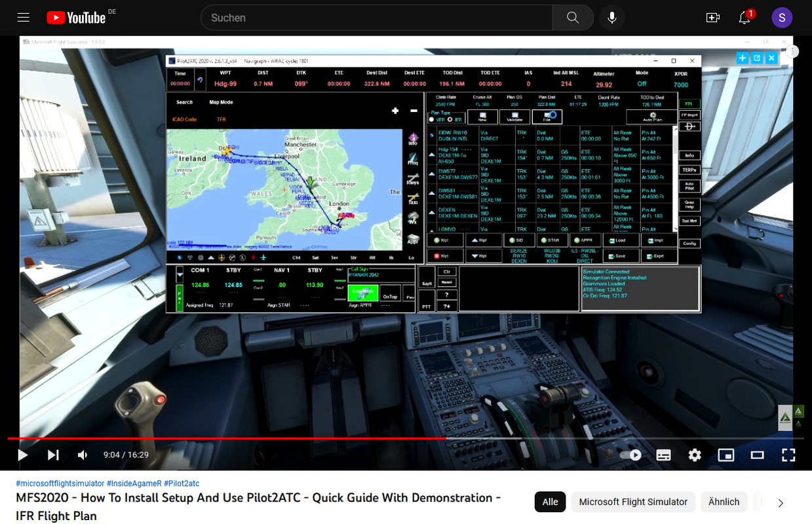Enable theater mode view

tap(758, 455)
